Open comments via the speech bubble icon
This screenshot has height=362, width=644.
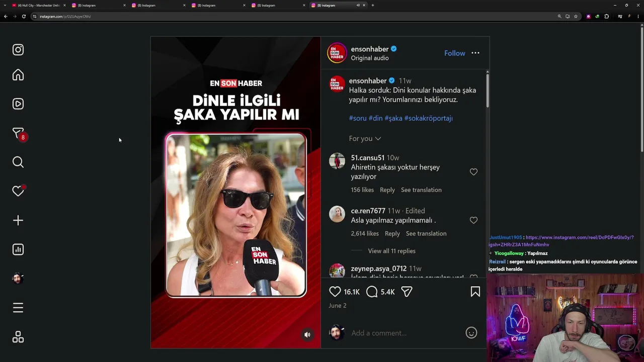(x=372, y=292)
